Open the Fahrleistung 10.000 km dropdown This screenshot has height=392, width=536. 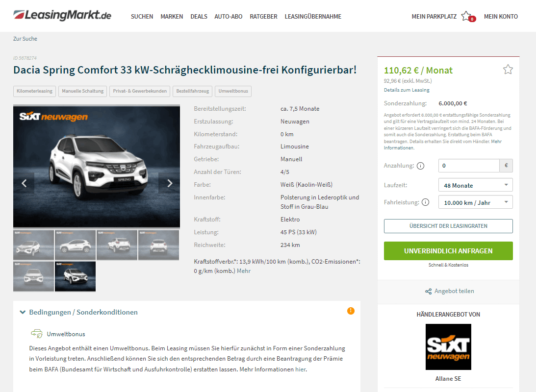tap(476, 202)
